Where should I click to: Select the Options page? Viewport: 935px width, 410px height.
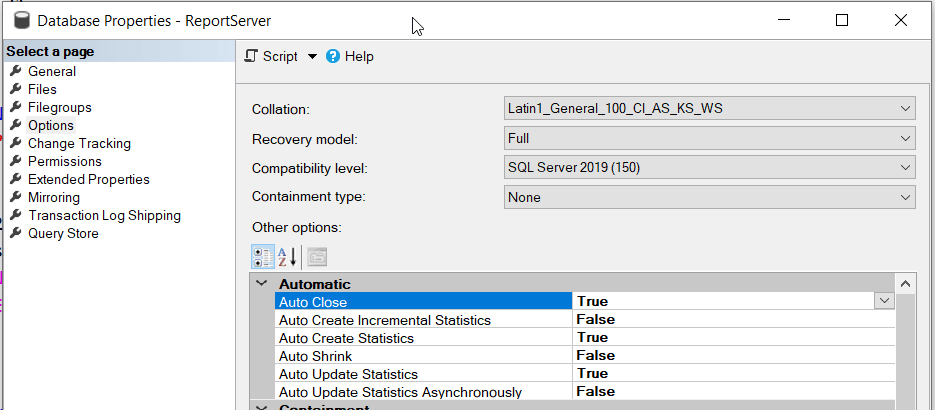(x=51, y=125)
